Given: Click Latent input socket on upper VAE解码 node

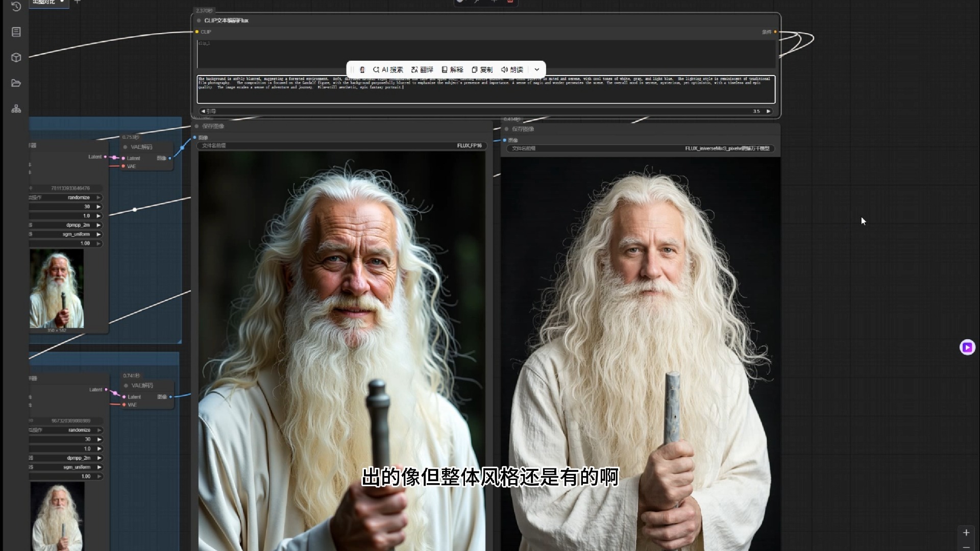Looking at the screenshot, I should click(x=124, y=158).
